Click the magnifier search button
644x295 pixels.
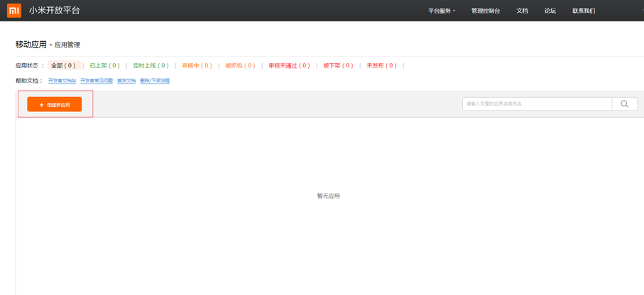coord(624,104)
